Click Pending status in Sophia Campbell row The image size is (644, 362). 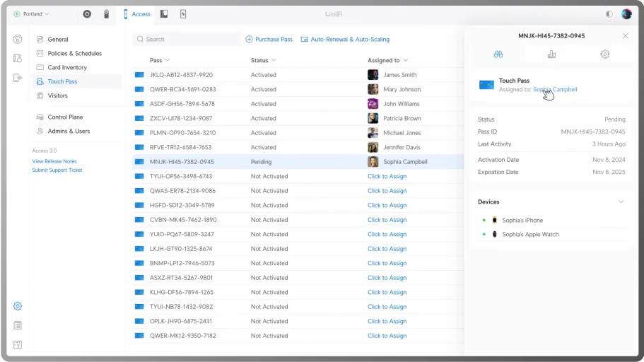[x=262, y=162]
